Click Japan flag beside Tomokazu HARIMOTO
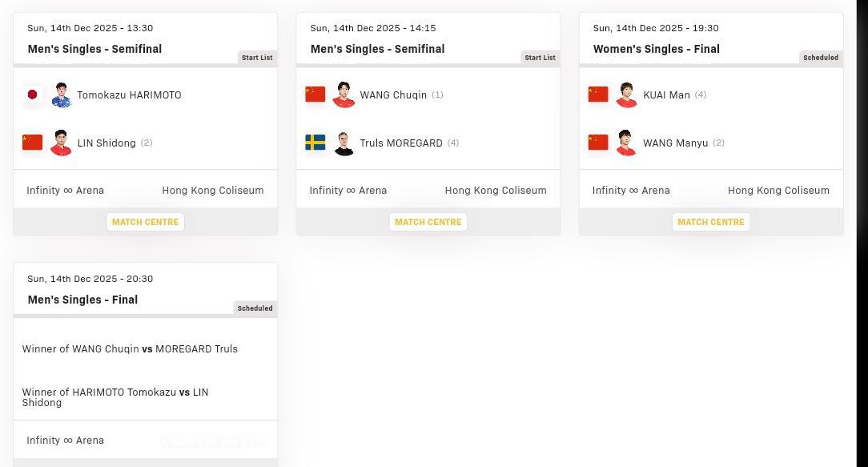Screen dimensions: 868x467 [33, 95]
